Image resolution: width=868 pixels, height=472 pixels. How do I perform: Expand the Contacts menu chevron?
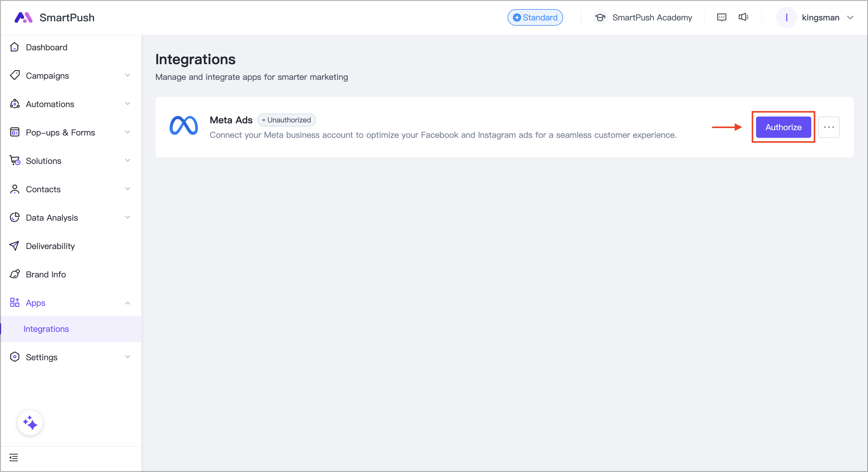[127, 189]
